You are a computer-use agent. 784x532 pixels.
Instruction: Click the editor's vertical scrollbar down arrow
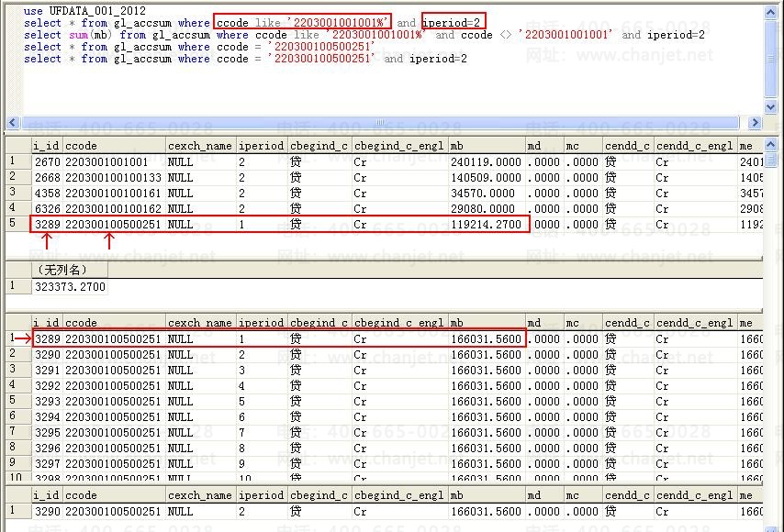coord(771,106)
